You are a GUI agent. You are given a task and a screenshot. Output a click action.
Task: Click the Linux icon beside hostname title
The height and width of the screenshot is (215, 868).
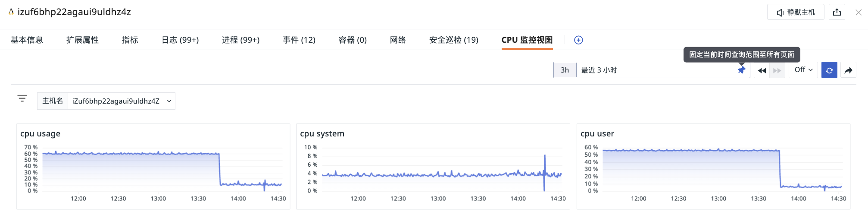point(11,12)
